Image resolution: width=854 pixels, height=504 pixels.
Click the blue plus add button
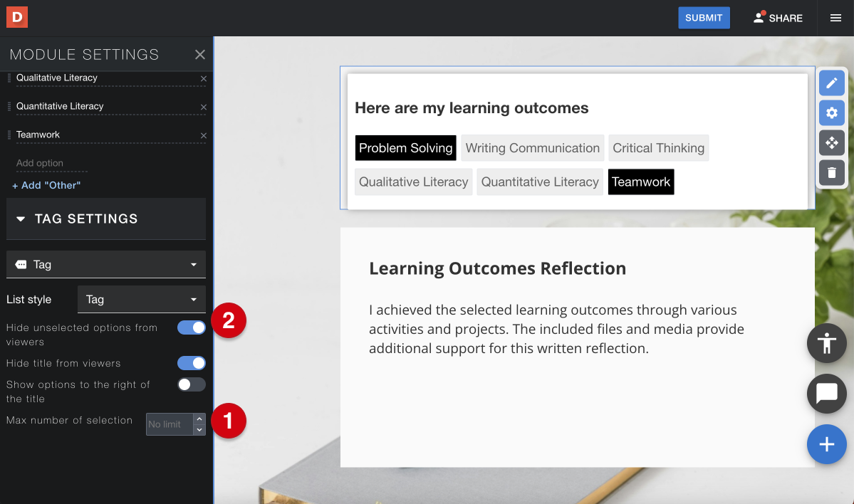click(x=827, y=444)
